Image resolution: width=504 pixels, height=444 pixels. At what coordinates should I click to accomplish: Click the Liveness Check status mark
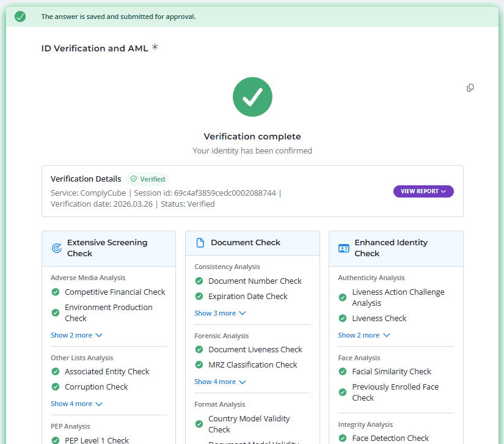click(343, 319)
